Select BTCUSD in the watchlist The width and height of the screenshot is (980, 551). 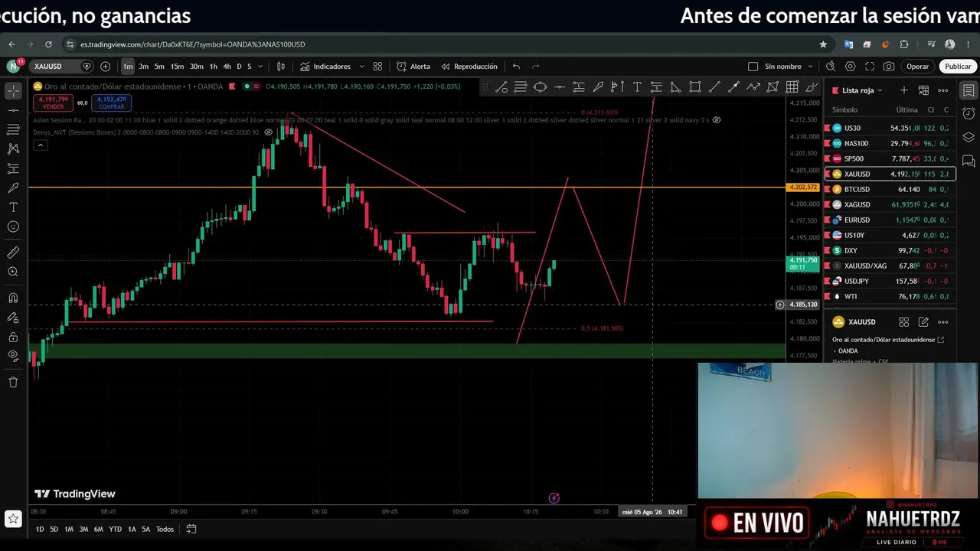[890, 189]
